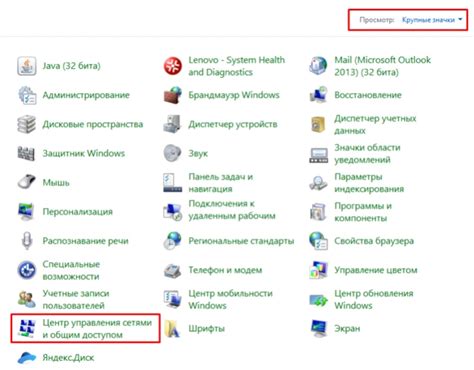Click the Управление цветом icon
474x370 pixels.
[318, 270]
